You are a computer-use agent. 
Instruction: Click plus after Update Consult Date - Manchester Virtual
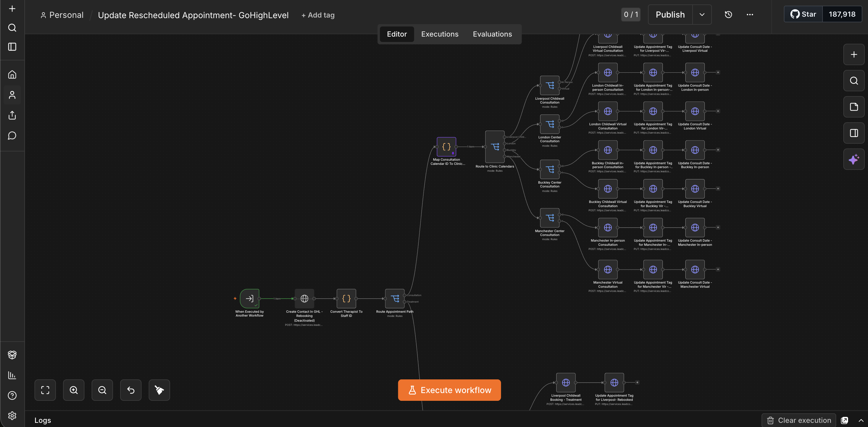718,270
